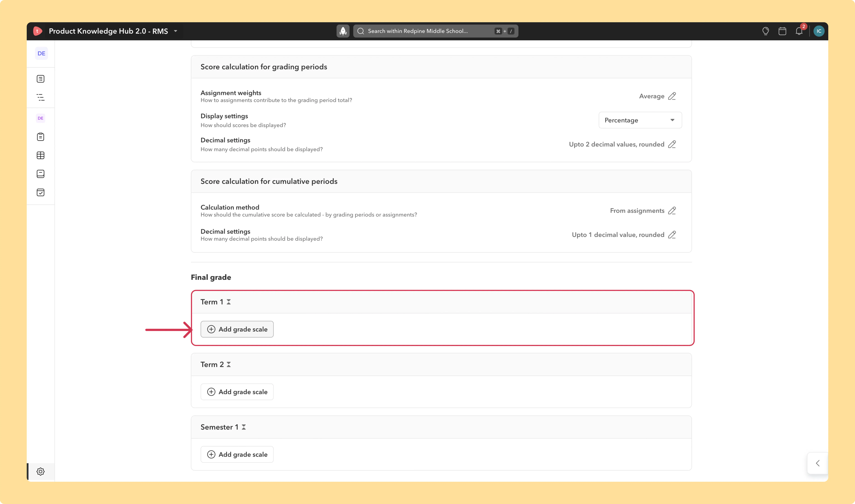Click the 'Final grade' section heading

[x=211, y=277]
